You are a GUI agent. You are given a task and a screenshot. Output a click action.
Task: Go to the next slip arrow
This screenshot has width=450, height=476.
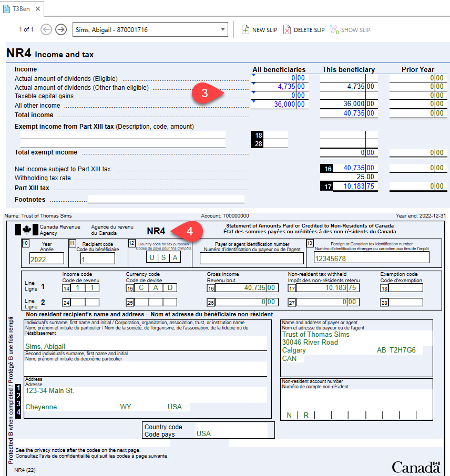tap(61, 30)
